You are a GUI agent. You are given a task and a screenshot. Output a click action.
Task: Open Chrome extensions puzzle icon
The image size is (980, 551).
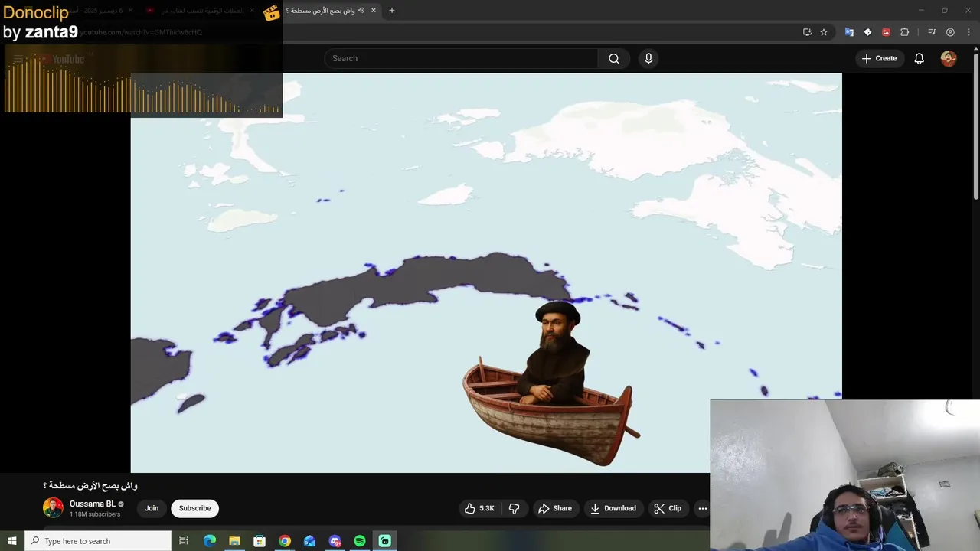(x=905, y=32)
